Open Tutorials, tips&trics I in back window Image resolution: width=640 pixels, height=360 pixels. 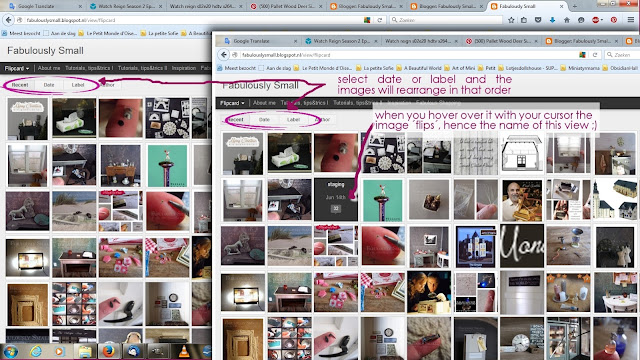click(x=89, y=68)
